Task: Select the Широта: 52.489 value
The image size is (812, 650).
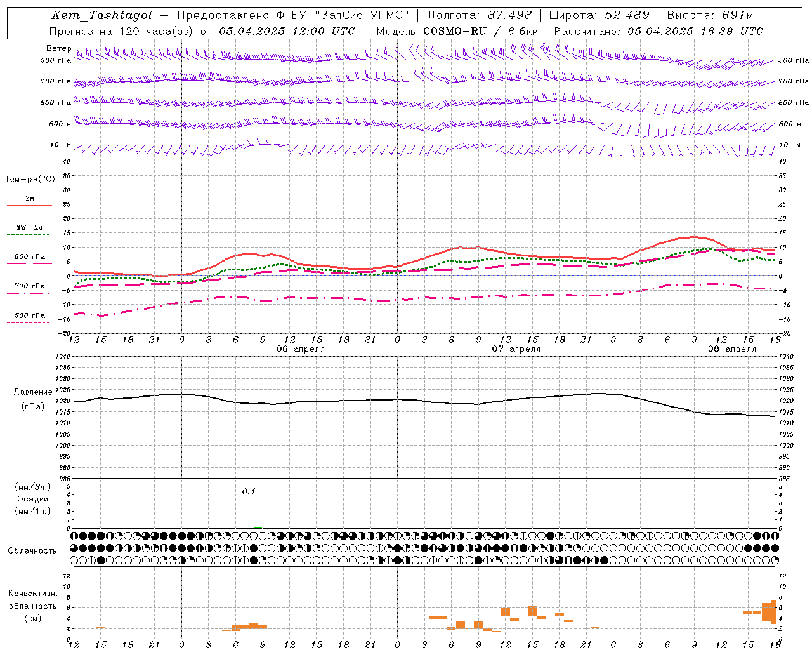Action: (599, 15)
